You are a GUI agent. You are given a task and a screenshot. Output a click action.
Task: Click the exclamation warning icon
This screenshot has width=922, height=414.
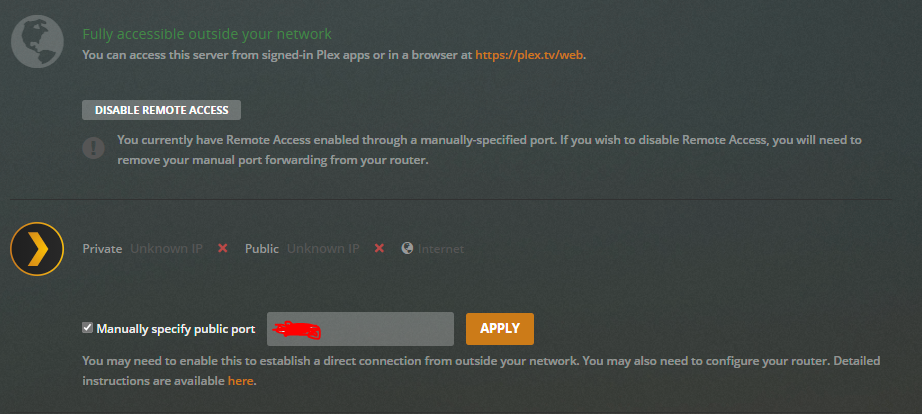pyautogui.click(x=94, y=148)
